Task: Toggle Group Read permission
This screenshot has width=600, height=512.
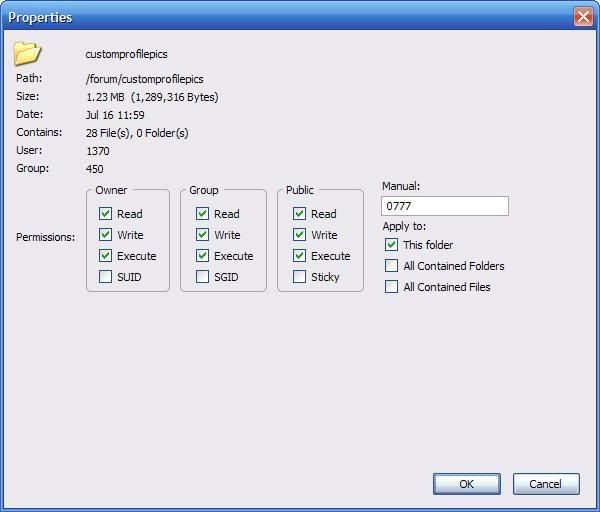Action: [x=202, y=214]
